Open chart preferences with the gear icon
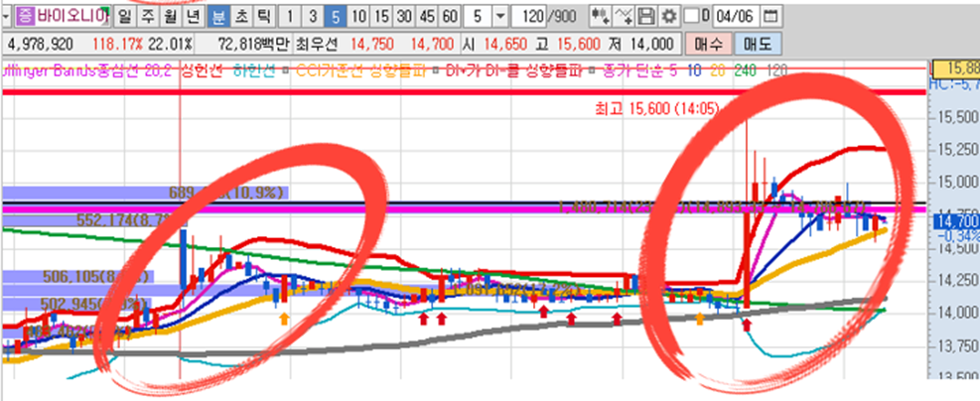Image resolution: width=980 pixels, height=401 pixels. point(669,16)
